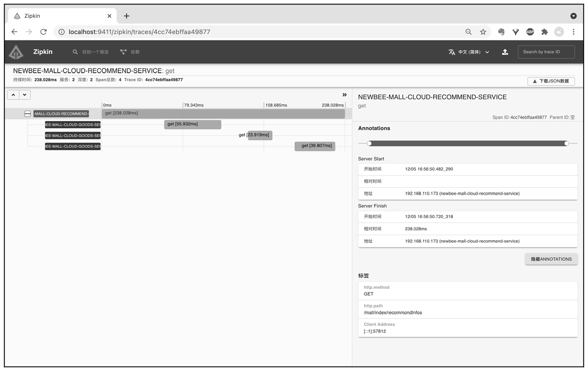
Task: Open the Extensions puzzle icon
Action: click(x=544, y=32)
